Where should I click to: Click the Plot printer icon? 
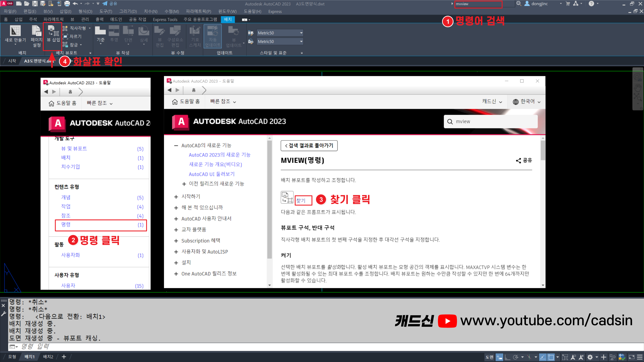[x=67, y=3]
